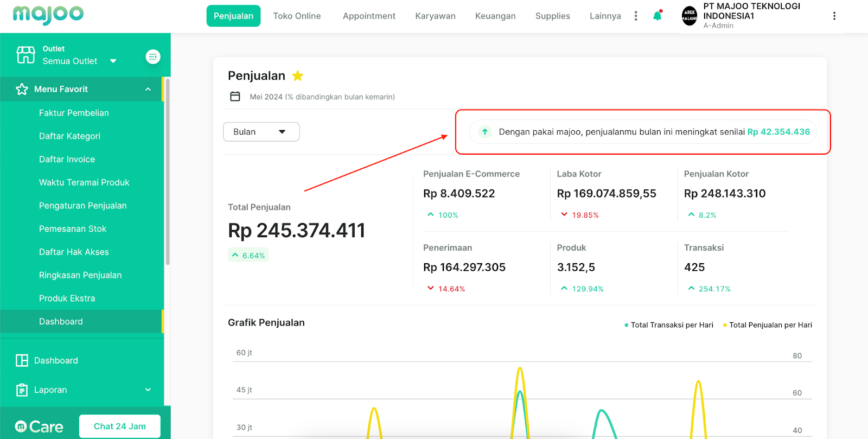The image size is (868, 439).
Task: Open the Keuangan tab
Action: pyautogui.click(x=495, y=16)
